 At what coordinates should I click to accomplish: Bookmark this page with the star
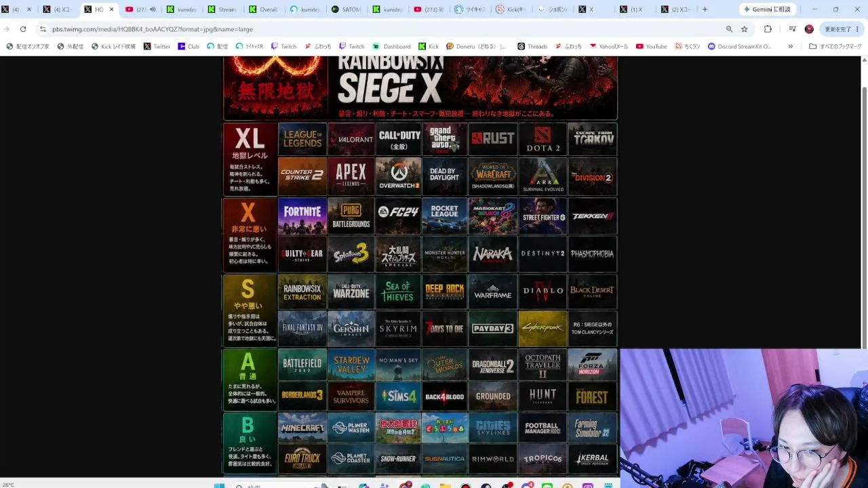(x=744, y=29)
